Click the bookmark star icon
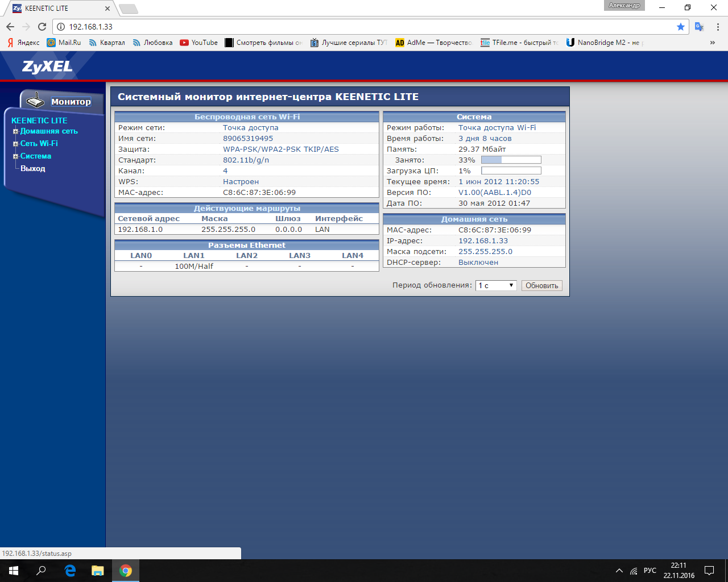 pyautogui.click(x=681, y=27)
